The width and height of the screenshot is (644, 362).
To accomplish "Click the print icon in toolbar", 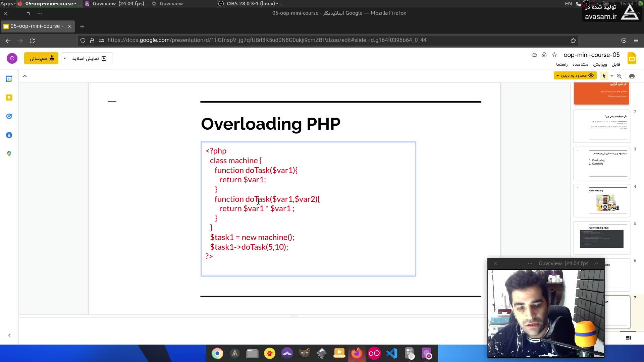I will click(632, 76).
